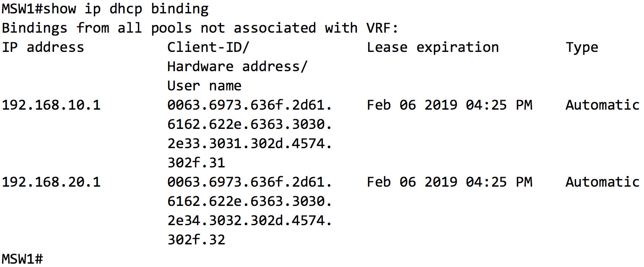Viewport: 644px width, 267px height.
Task: Select the IP address 192.168.20.1
Action: [51, 182]
